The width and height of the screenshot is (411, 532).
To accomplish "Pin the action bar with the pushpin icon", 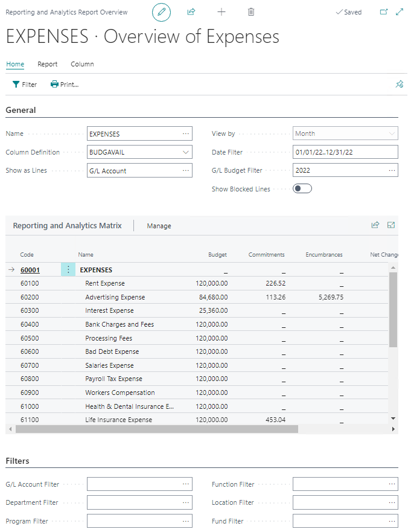I will 399,84.
